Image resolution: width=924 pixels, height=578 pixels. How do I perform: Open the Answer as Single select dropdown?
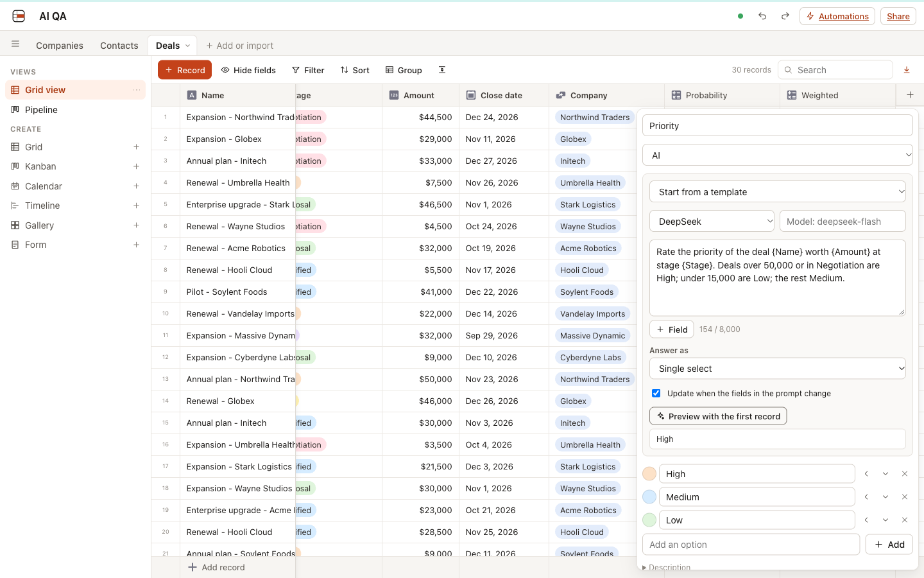click(x=778, y=368)
